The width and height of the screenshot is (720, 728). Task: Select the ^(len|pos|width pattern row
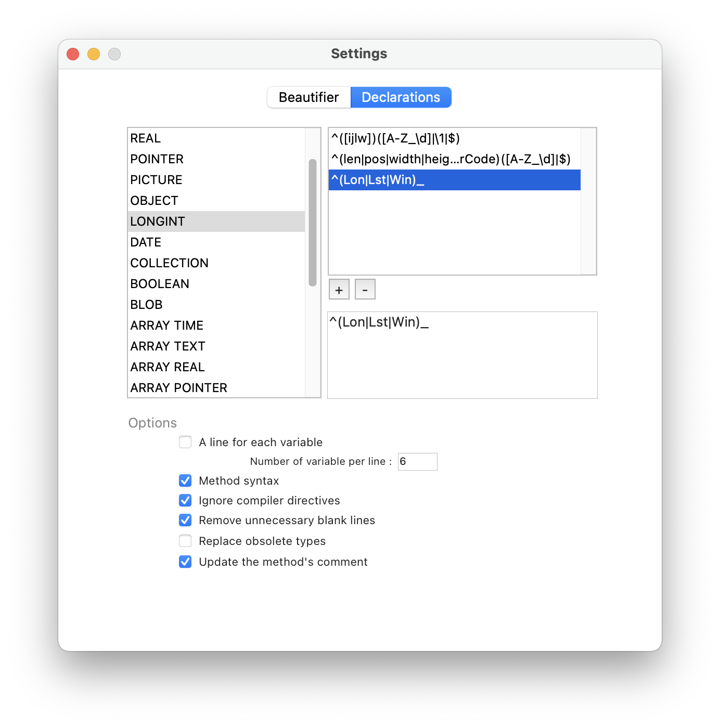click(x=455, y=159)
